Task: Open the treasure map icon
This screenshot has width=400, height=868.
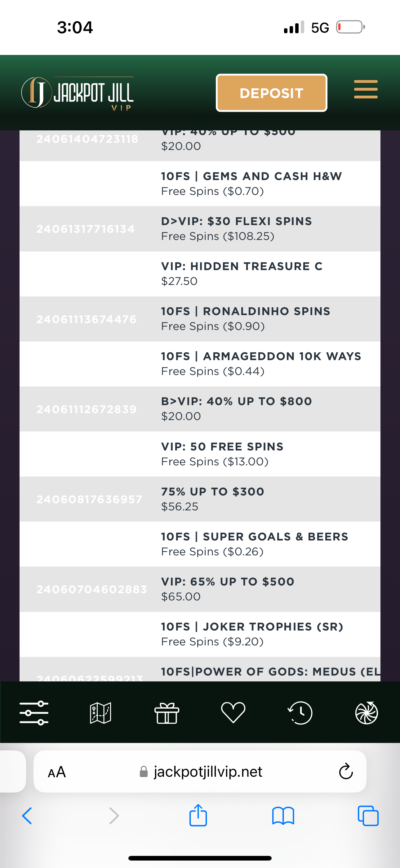Action: 100,713
